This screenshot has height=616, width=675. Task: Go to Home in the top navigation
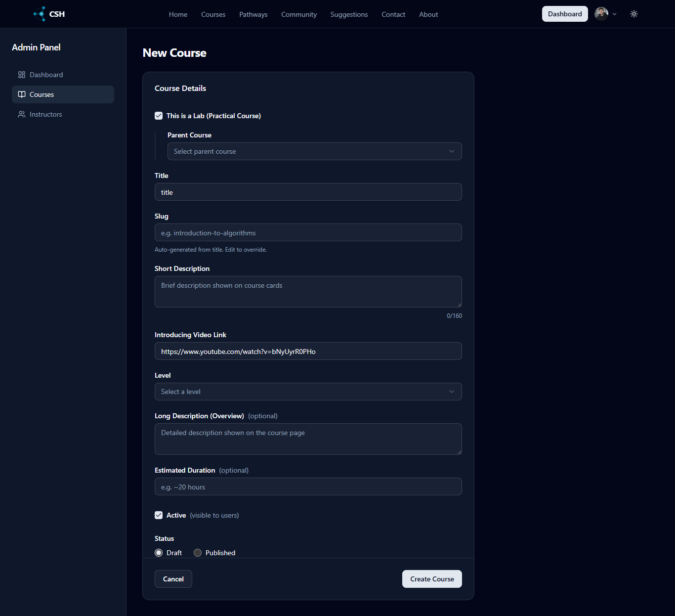pos(178,14)
